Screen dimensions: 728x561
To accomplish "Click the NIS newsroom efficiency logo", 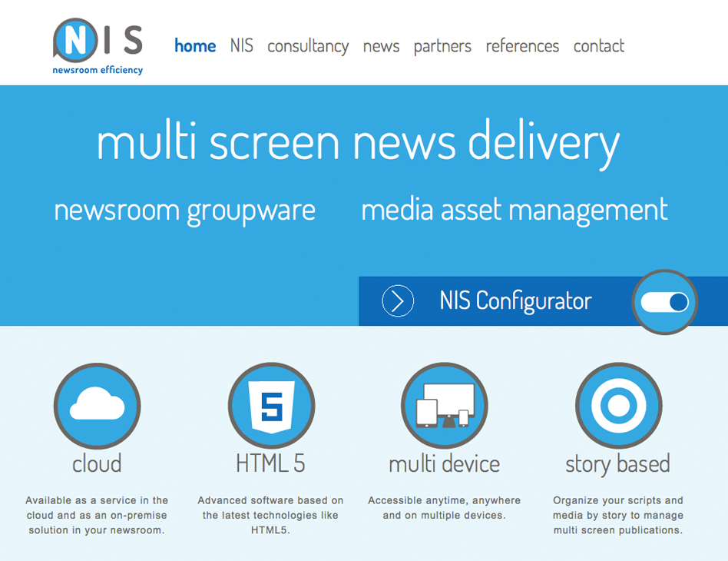I will pyautogui.click(x=98, y=46).
